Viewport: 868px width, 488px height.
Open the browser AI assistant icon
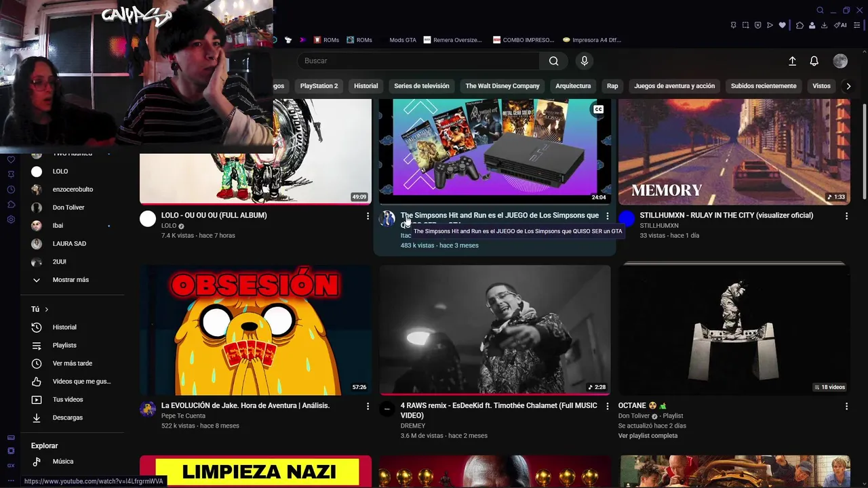click(841, 25)
